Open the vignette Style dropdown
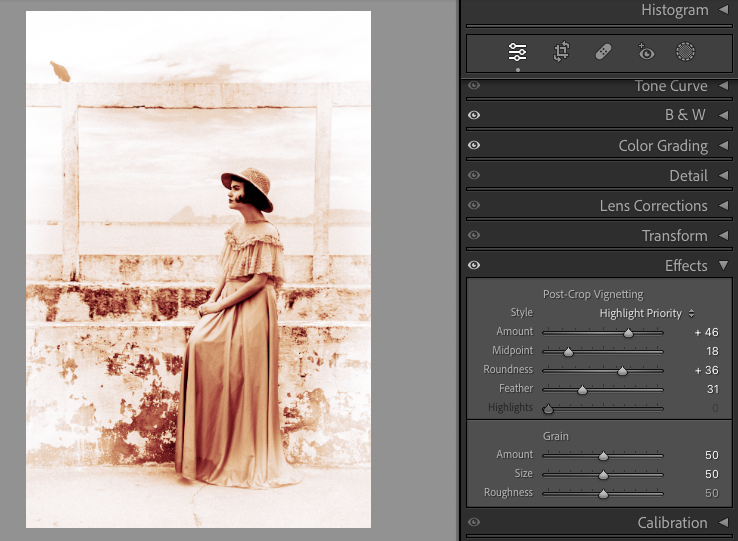738x541 pixels. point(647,313)
